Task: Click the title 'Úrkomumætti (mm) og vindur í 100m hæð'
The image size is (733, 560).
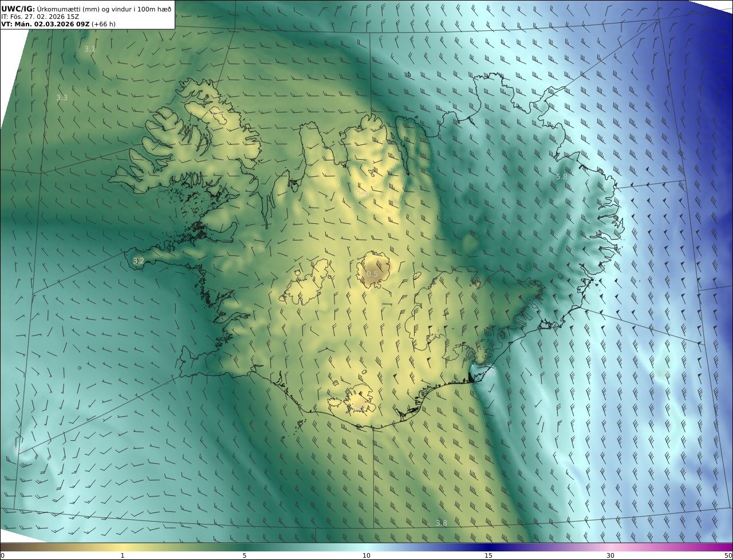Action: 104,9
